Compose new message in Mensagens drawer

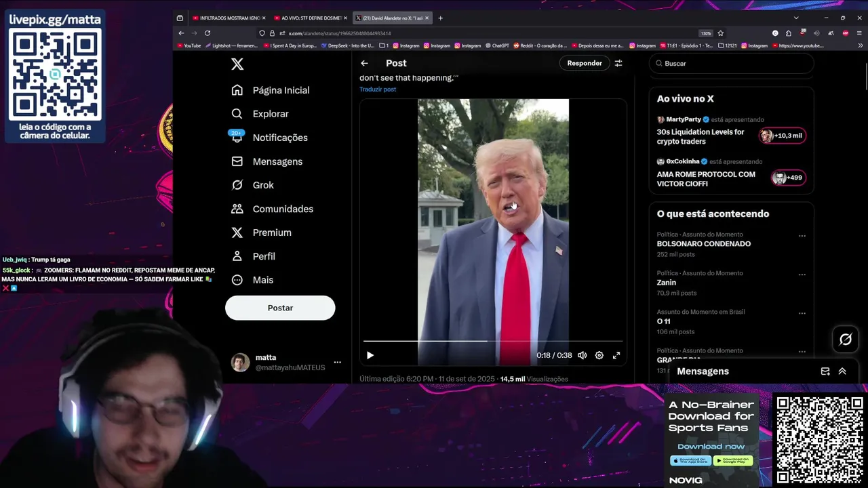pos(825,371)
